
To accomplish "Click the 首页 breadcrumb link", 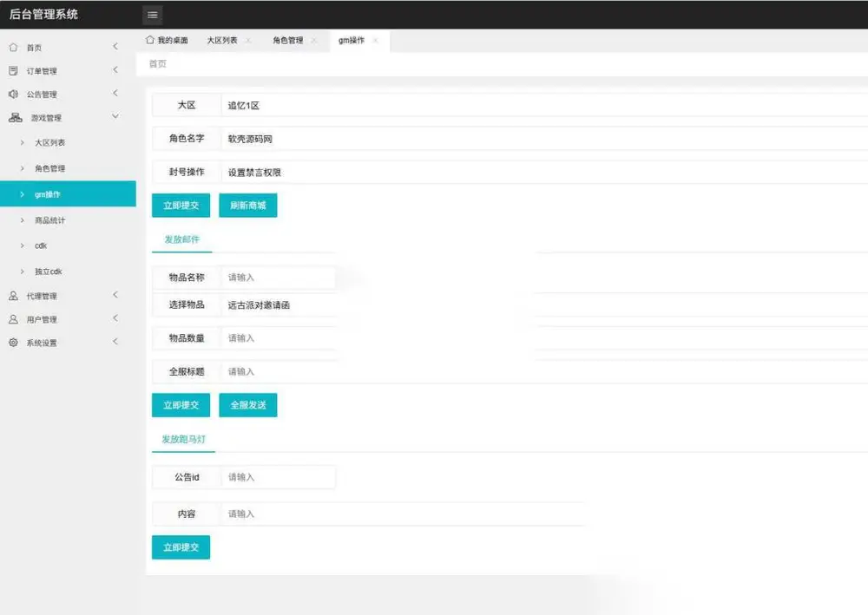I will click(x=158, y=63).
